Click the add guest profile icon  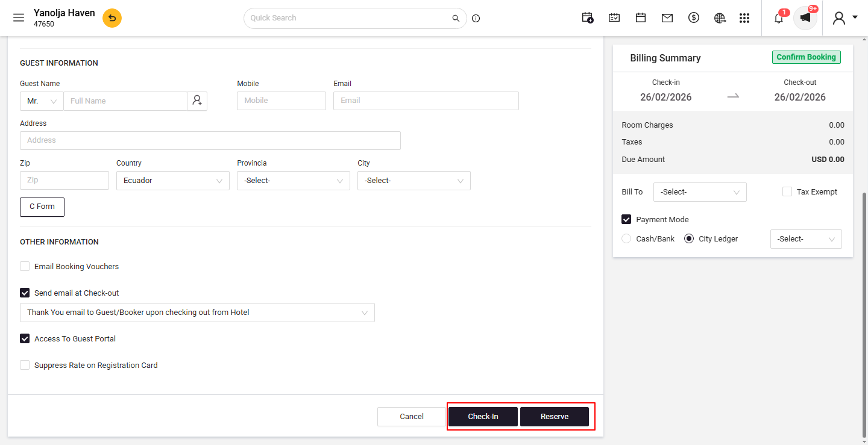coord(197,101)
